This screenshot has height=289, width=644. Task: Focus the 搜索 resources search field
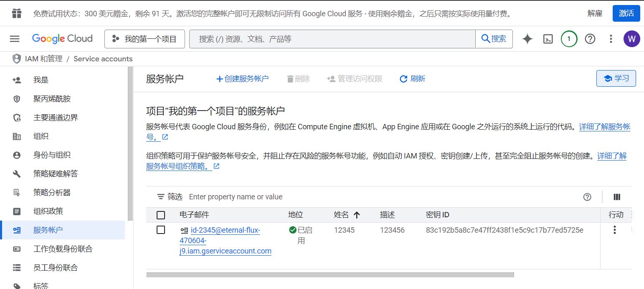click(x=332, y=39)
